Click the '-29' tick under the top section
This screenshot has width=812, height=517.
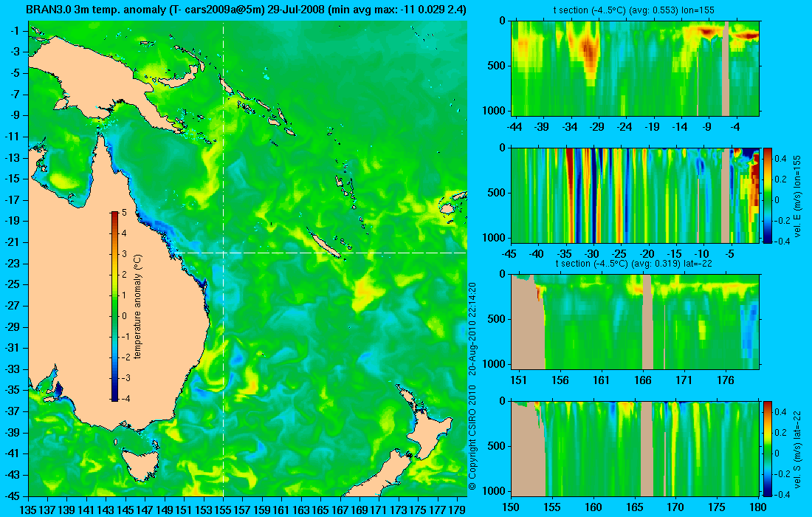[597, 126]
